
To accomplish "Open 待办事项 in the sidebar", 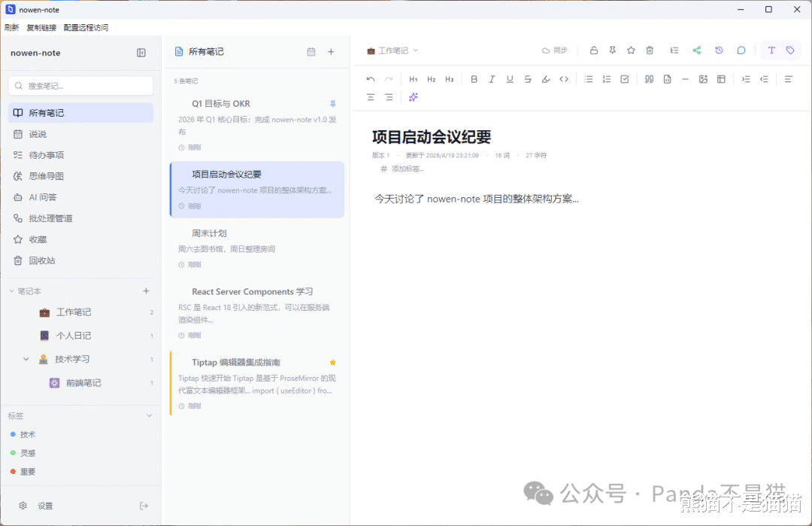I will coord(80,155).
